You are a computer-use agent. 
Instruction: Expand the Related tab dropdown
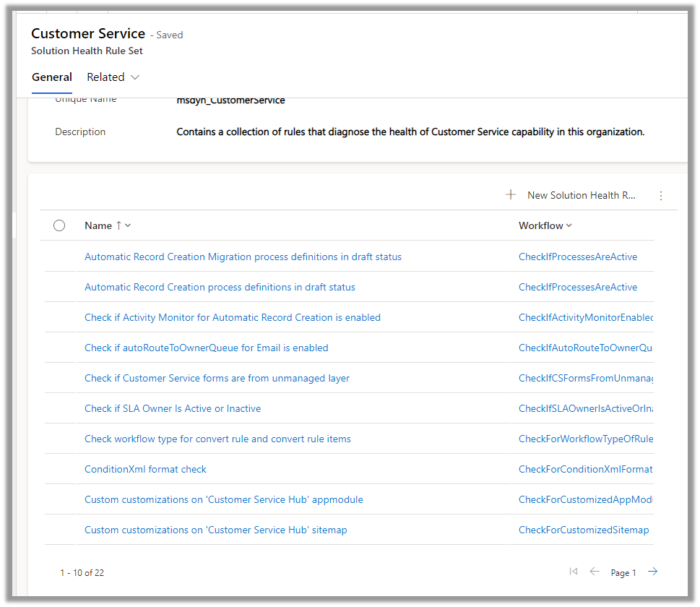[x=134, y=77]
